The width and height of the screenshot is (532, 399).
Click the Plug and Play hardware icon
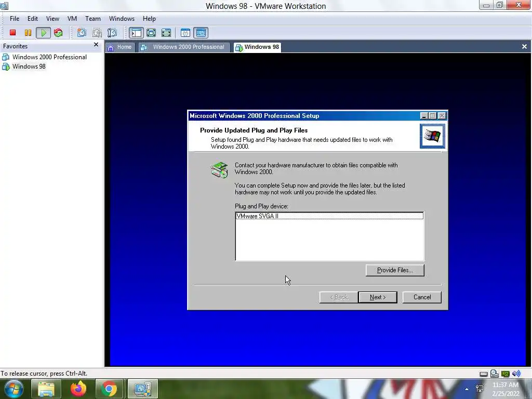[x=219, y=170]
